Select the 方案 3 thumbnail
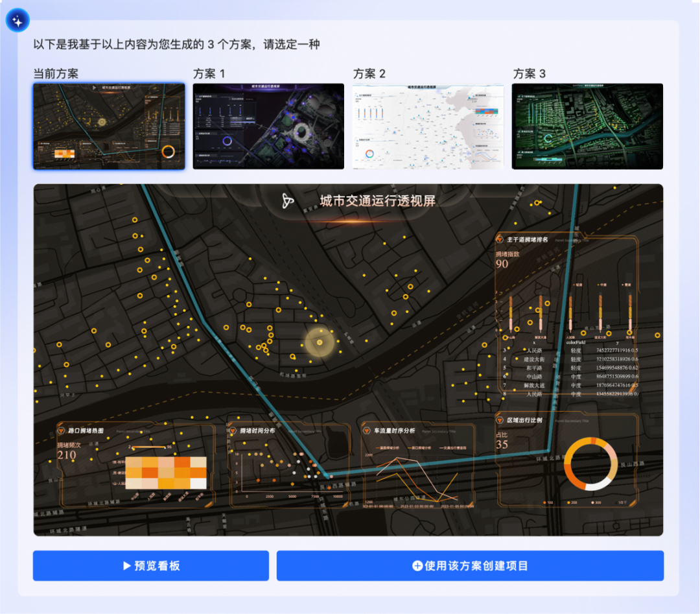Image resolution: width=700 pixels, height=614 pixels. coord(587,126)
